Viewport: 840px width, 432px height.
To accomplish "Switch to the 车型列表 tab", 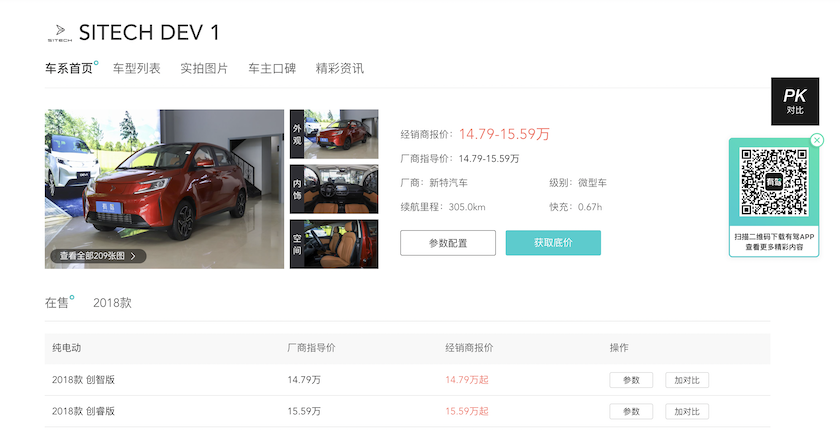I will click(137, 69).
